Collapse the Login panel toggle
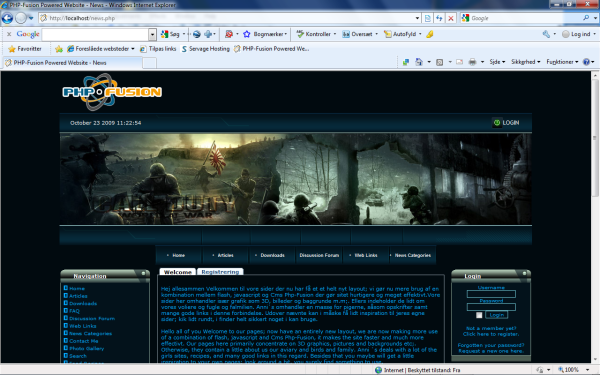Viewport: 600px width, 375px height. 525,273
